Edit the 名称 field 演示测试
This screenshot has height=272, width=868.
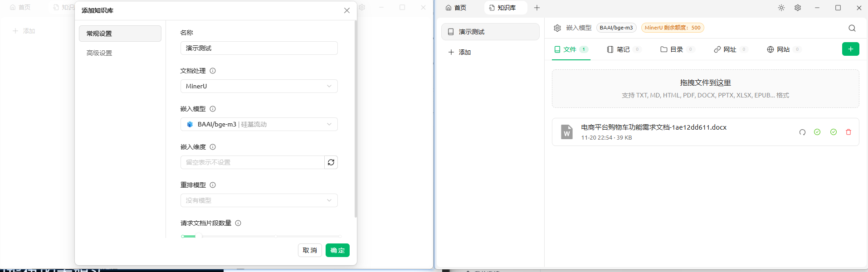click(259, 48)
